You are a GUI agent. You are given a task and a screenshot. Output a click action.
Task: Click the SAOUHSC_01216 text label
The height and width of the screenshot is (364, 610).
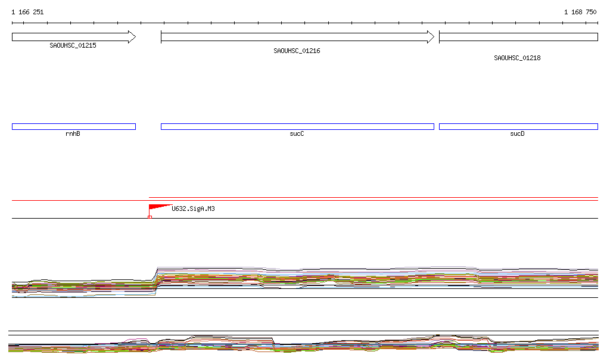coord(297,51)
